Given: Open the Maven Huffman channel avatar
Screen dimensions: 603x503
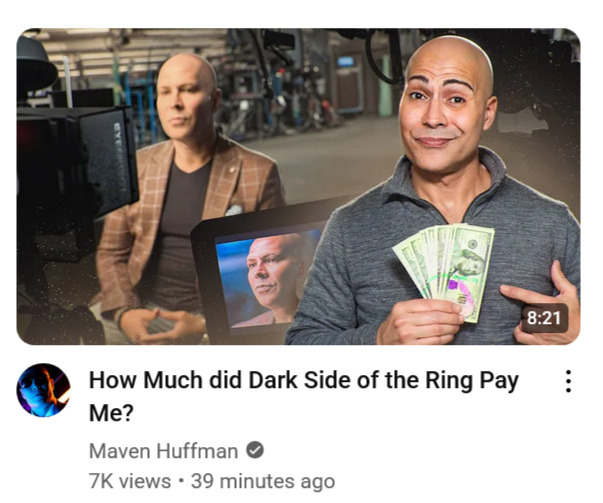Looking at the screenshot, I should pos(43,390).
